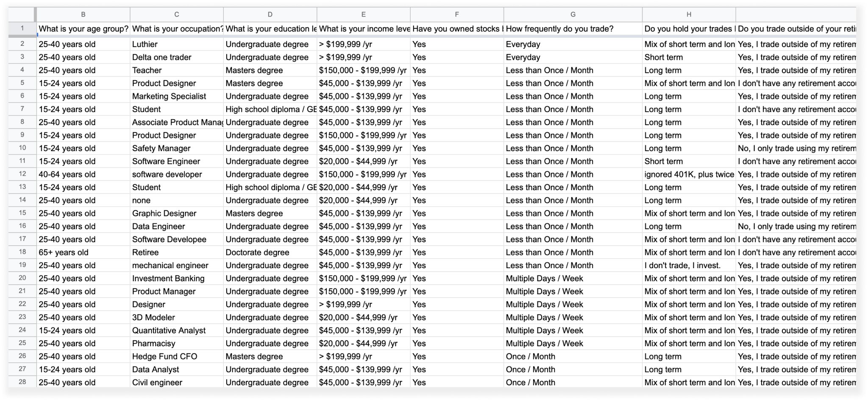Click 'Short term' cell in Delta one trader row
Viewport: 868px width, 401px height.
[x=689, y=57]
